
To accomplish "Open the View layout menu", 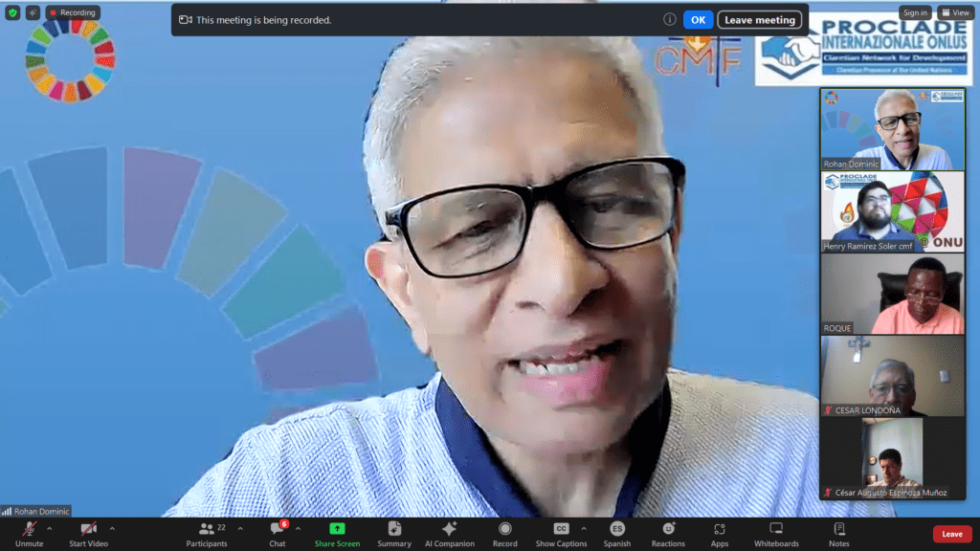I will click(955, 12).
